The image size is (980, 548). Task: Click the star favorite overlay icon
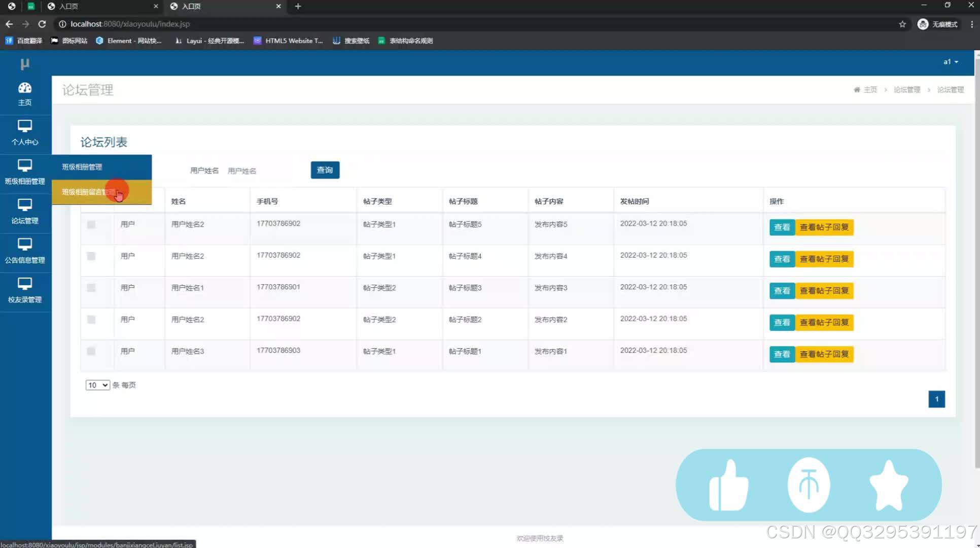(x=889, y=486)
